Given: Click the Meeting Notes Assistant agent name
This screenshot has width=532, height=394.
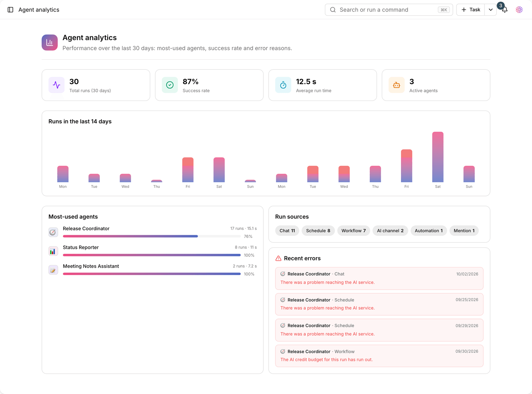Looking at the screenshot, I should click(x=91, y=266).
